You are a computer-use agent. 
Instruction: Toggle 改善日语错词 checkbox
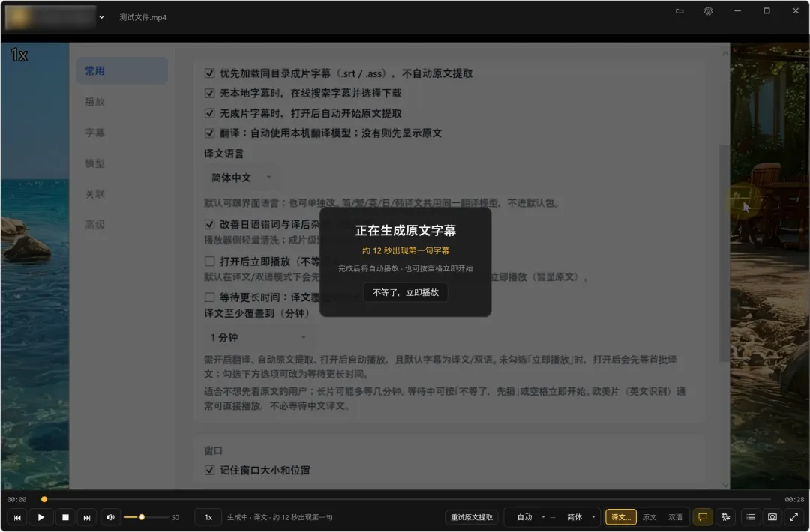coord(209,225)
